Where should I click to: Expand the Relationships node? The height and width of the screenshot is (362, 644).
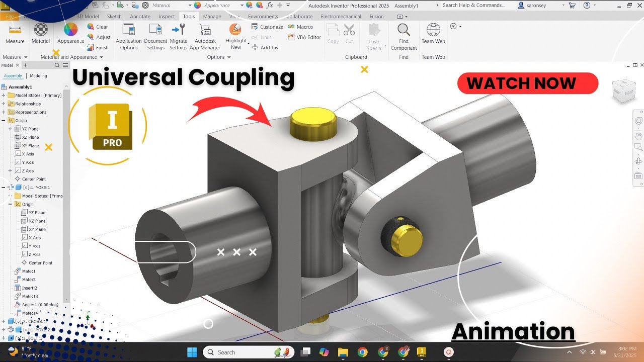point(4,104)
